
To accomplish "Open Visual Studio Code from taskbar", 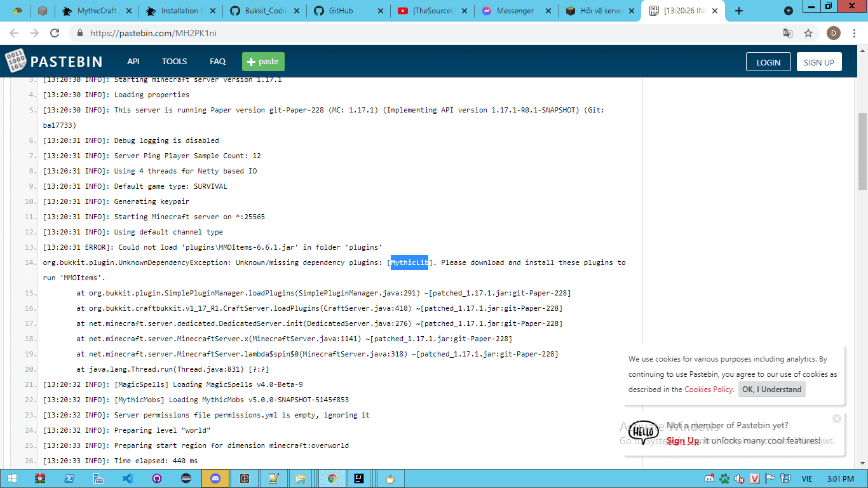I will click(x=128, y=478).
